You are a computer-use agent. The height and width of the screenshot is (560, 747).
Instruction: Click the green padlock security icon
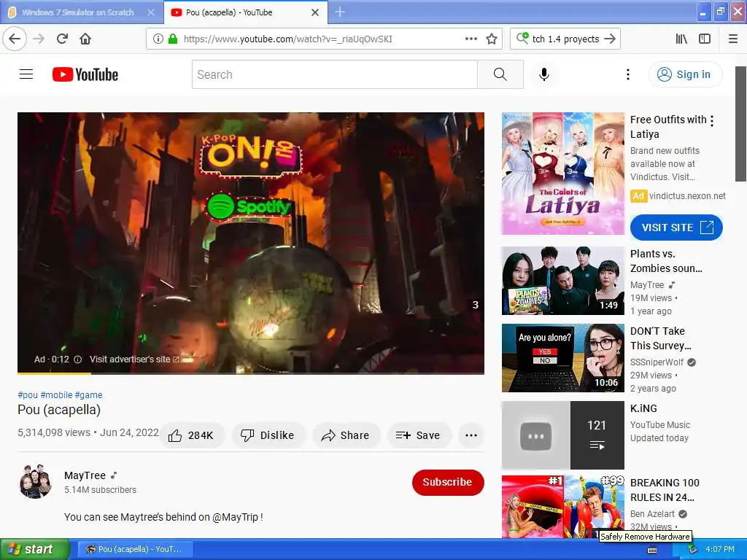coord(173,39)
